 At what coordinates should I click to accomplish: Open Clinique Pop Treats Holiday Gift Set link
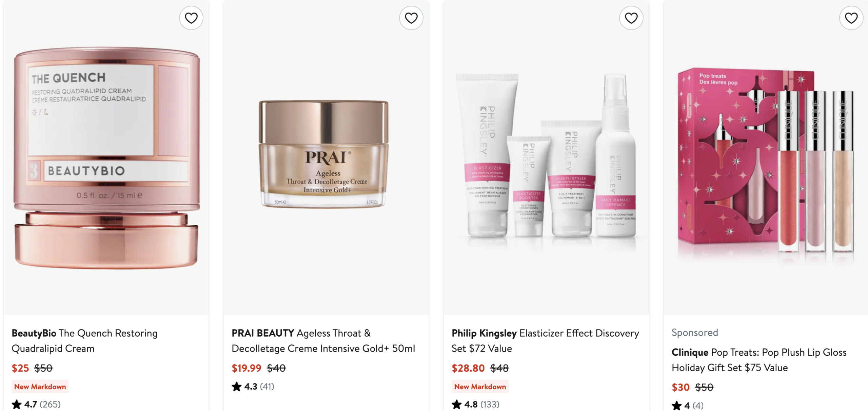[759, 360]
